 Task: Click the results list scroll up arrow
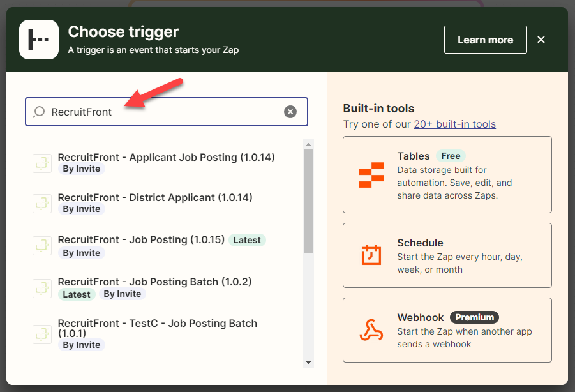point(308,144)
